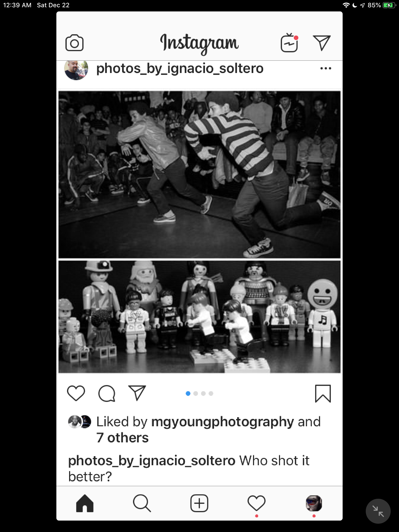Open post options three-dot menu
The width and height of the screenshot is (399, 532).
(x=326, y=69)
